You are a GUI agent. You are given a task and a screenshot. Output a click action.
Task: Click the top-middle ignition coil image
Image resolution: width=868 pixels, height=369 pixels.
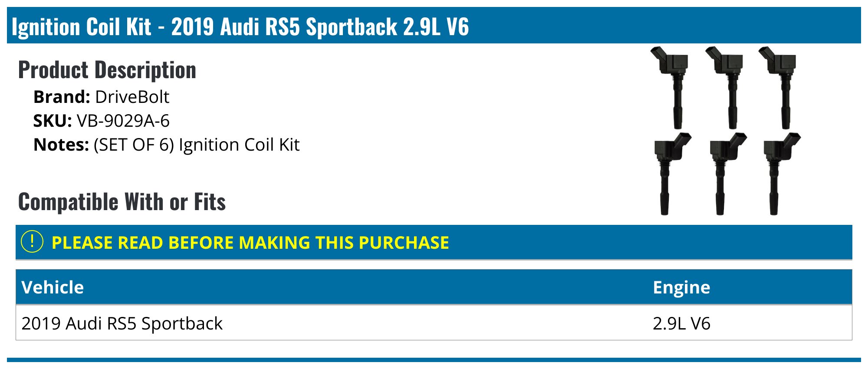(725, 88)
